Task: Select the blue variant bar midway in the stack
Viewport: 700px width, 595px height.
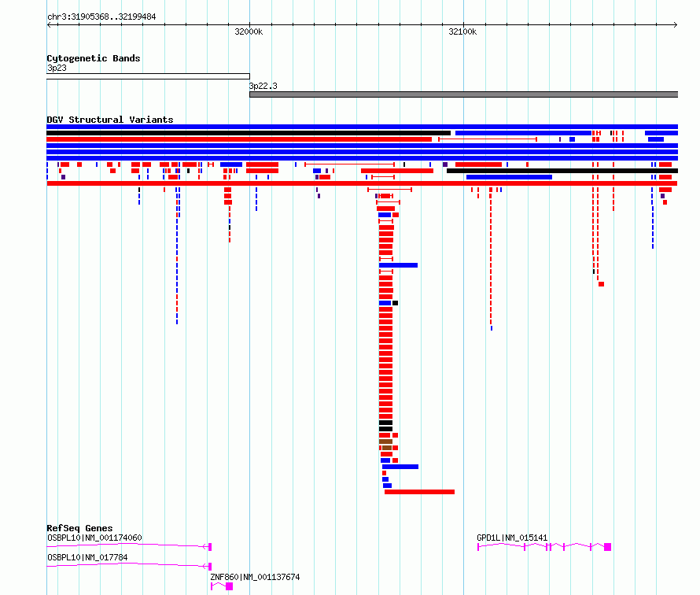Action: (398, 265)
